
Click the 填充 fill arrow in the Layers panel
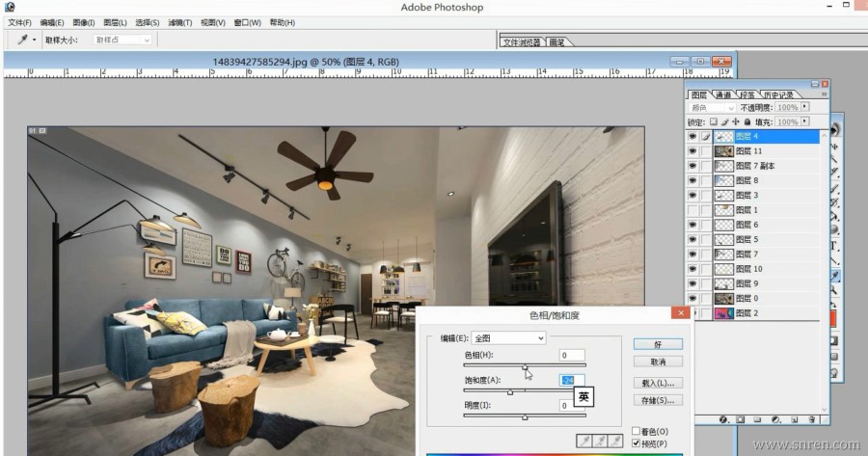pos(805,121)
